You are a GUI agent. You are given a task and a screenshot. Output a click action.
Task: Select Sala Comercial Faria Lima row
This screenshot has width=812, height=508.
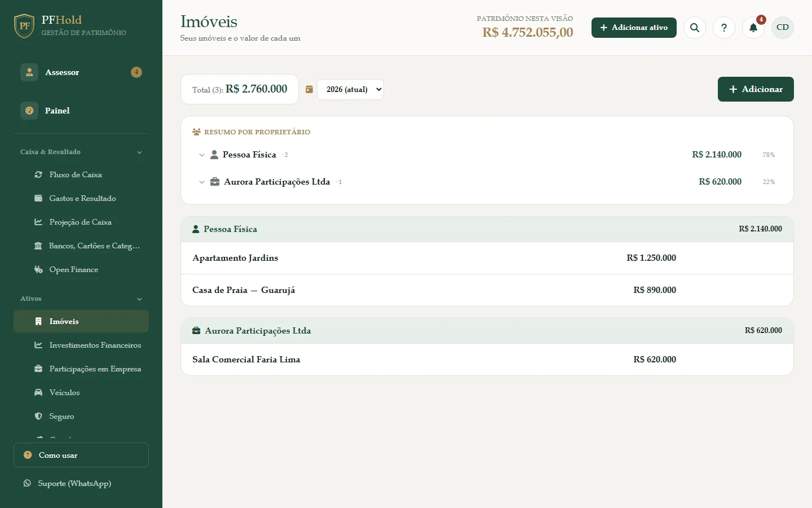(487, 360)
